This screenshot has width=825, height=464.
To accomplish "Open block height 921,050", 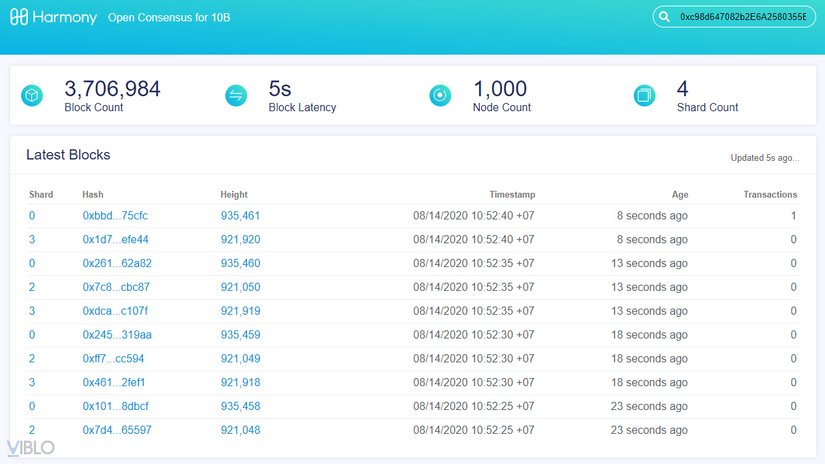I will pos(240,287).
